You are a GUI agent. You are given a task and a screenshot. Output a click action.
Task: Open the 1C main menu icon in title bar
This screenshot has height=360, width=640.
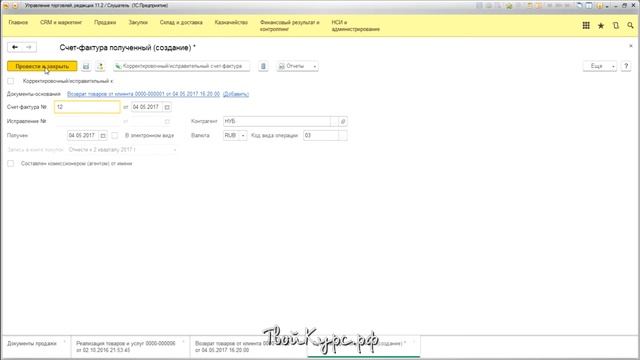[x=6, y=6]
